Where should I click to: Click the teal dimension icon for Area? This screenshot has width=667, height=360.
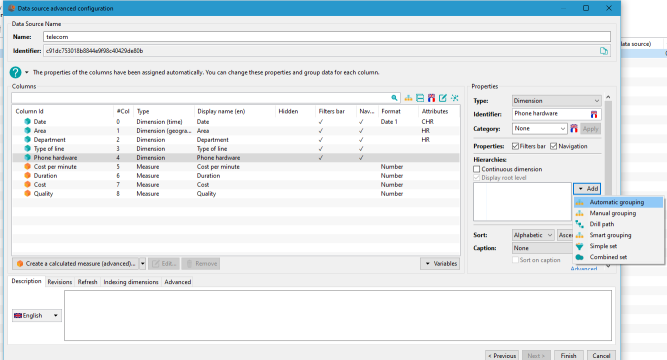28,131
